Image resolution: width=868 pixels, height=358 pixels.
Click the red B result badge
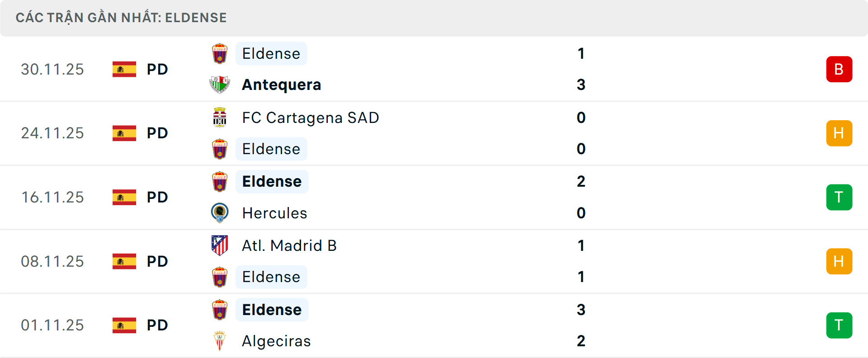tap(839, 69)
